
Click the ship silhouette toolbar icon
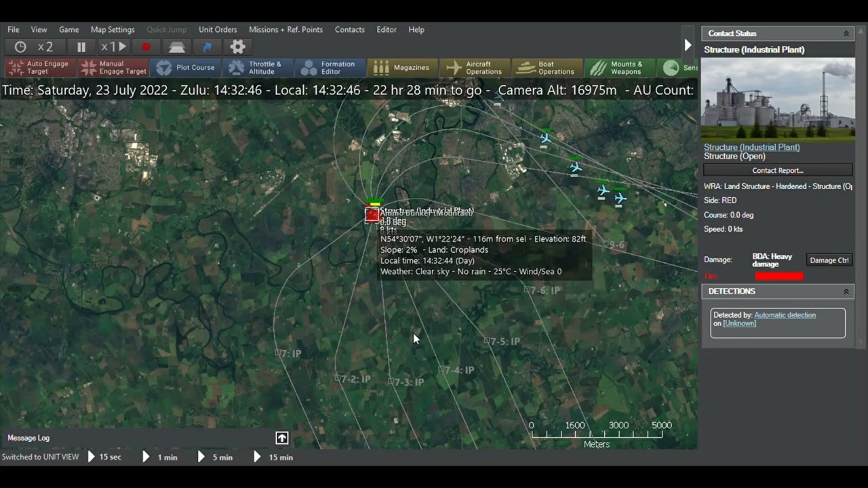(176, 47)
